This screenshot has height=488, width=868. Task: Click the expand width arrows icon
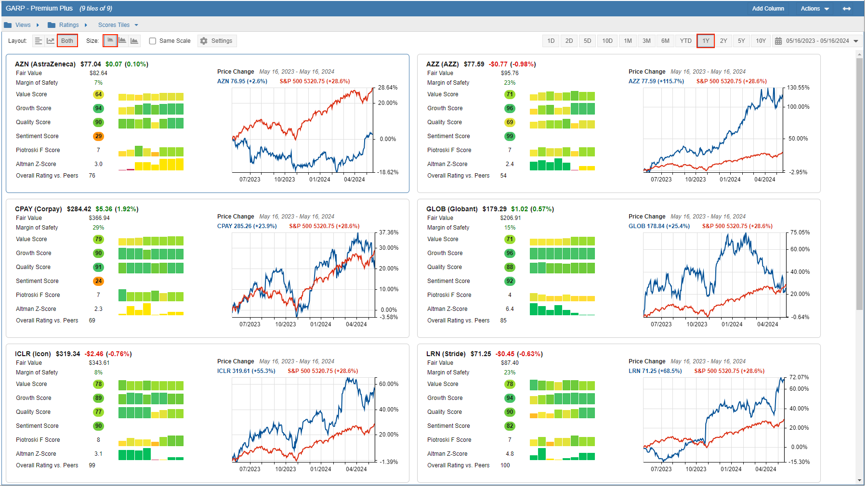pos(847,9)
